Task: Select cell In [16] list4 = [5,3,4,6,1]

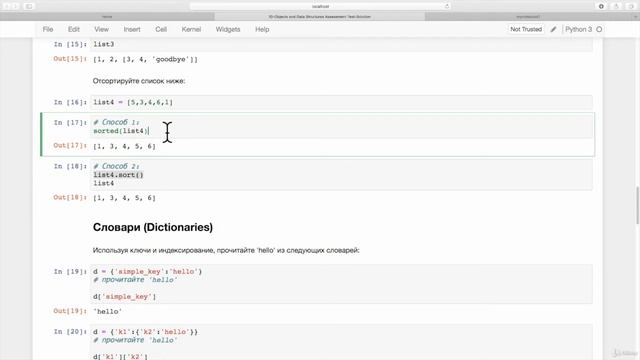Action: point(342,102)
